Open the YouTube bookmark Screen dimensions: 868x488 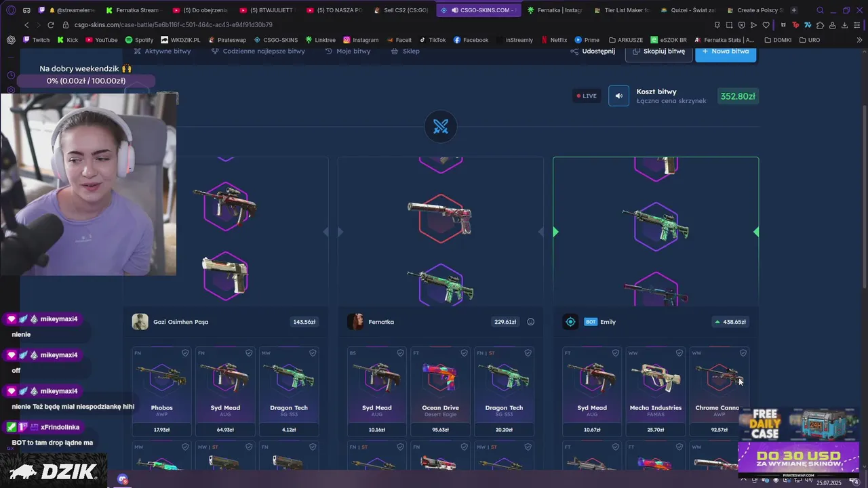(101, 40)
